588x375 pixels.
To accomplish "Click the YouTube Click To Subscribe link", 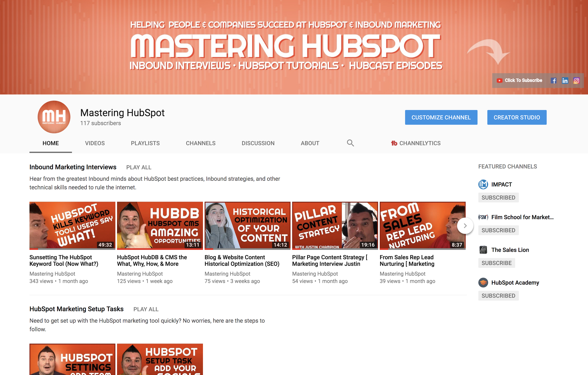I will point(519,80).
